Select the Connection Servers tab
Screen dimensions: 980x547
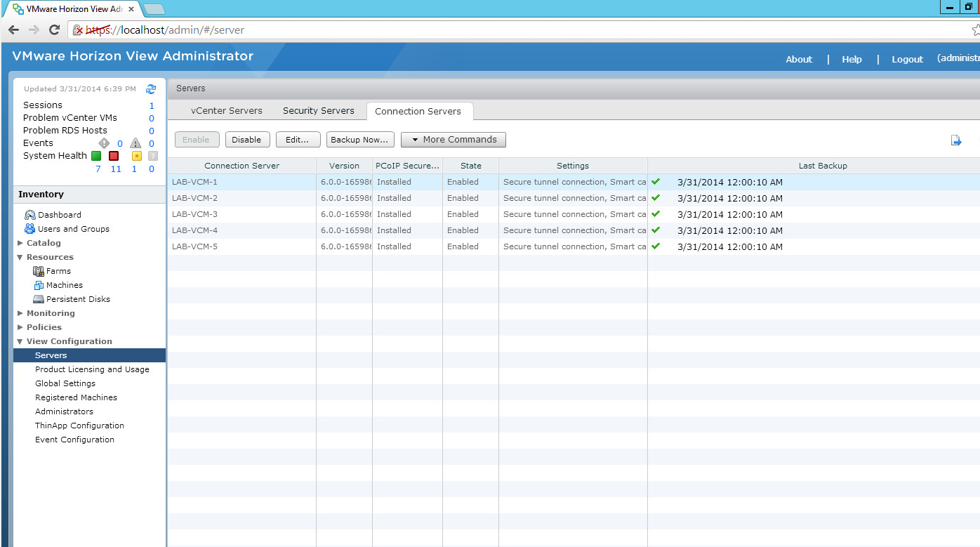click(x=420, y=111)
